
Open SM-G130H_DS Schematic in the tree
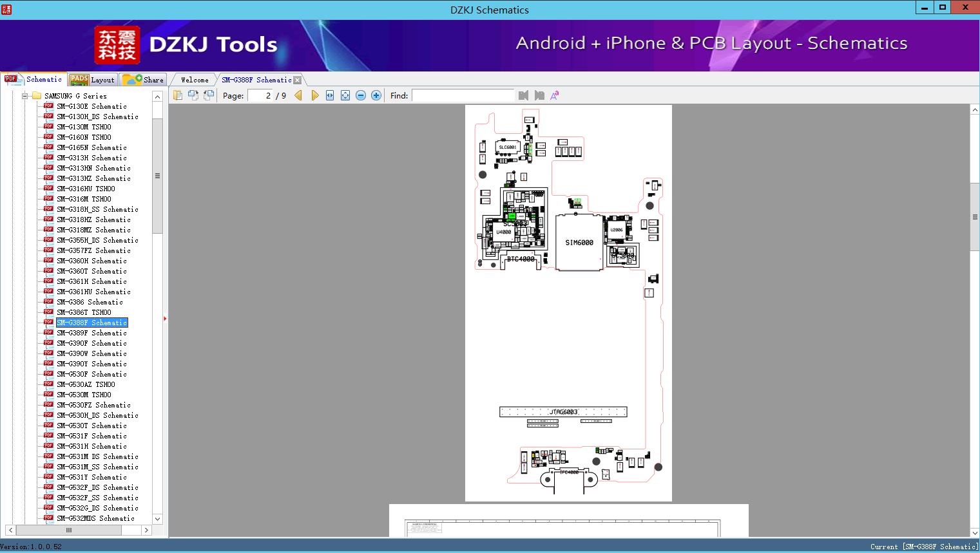tap(97, 117)
